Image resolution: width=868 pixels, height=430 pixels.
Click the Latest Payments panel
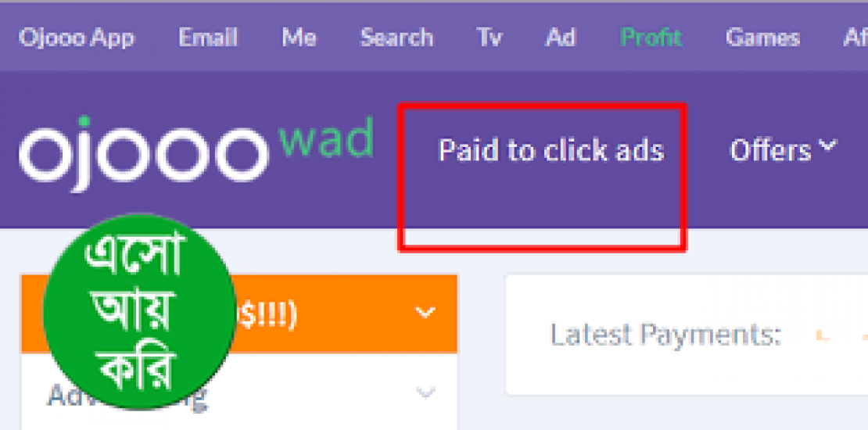[x=687, y=335]
